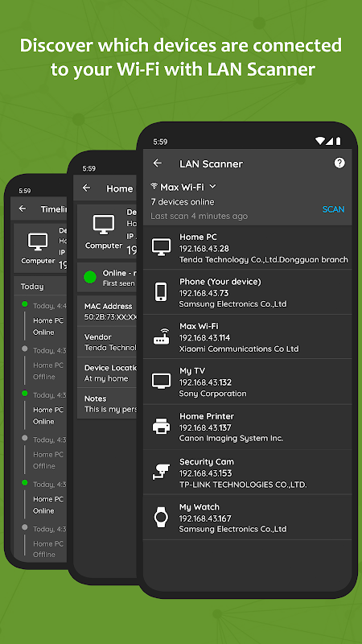Open the My TV device name

coord(192,371)
